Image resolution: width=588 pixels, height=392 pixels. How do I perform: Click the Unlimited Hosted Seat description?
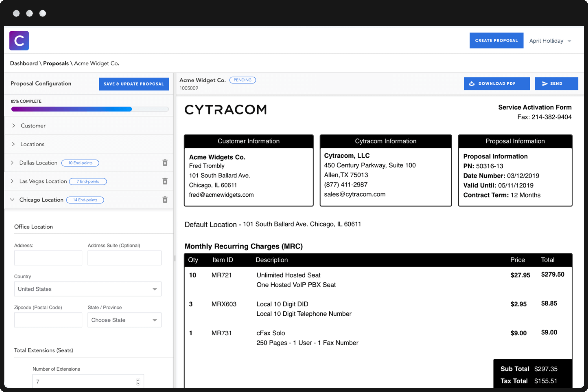click(288, 275)
